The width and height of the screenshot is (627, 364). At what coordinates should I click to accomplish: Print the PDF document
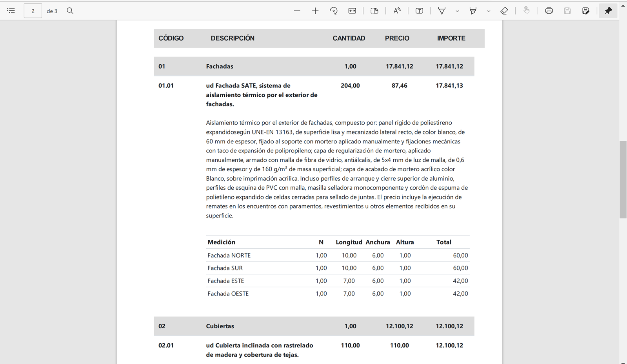pos(549,11)
